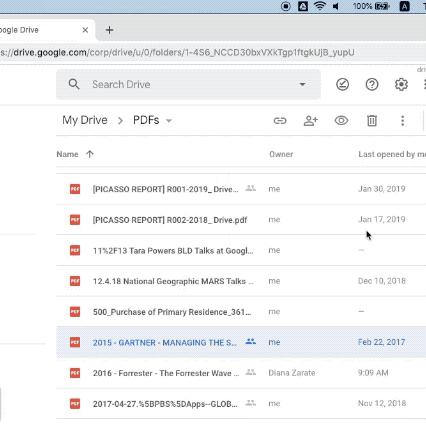
Task: Close the Google Drive browser tab
Action: (x=85, y=30)
